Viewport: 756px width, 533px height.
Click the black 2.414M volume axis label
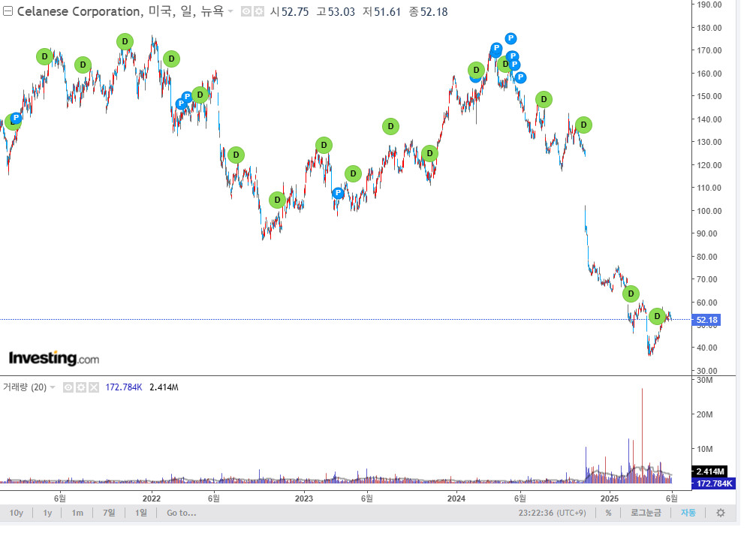tap(709, 471)
